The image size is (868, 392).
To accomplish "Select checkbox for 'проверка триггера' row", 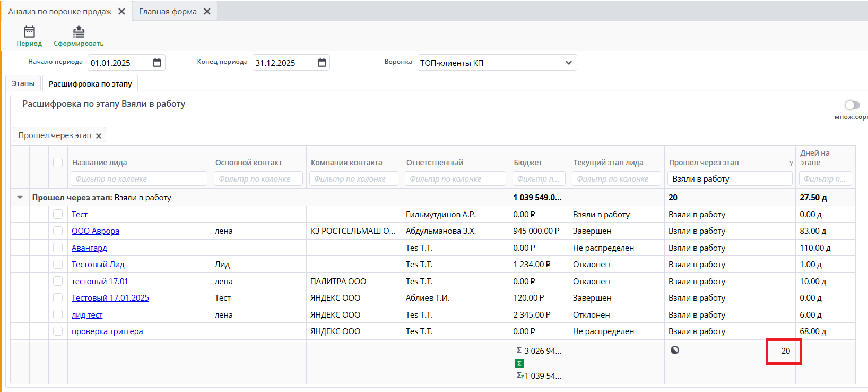I will pos(58,331).
